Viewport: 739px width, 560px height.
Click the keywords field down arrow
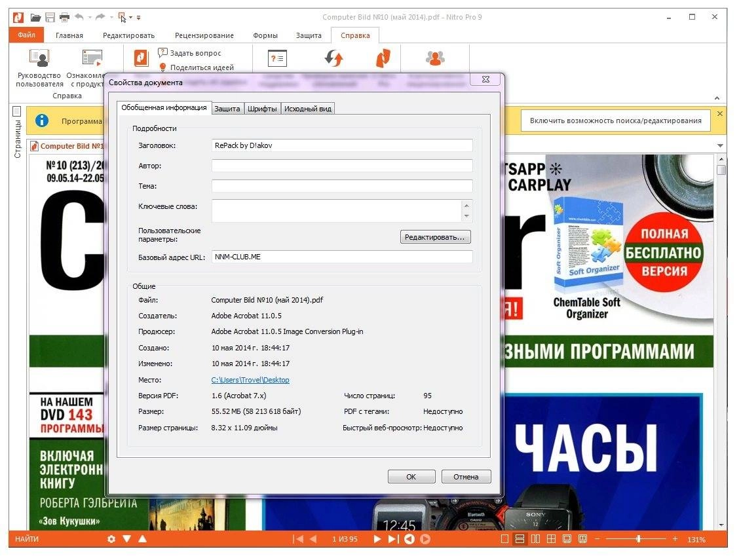(466, 216)
